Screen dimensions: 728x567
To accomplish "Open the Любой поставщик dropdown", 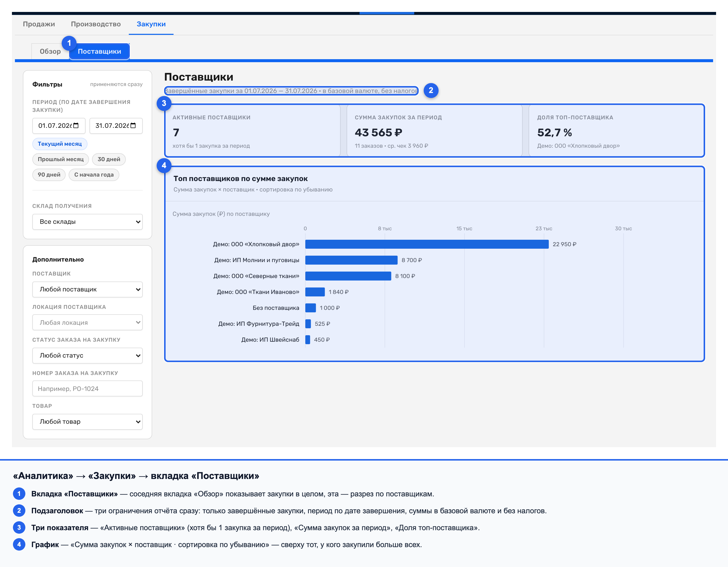I will point(87,289).
